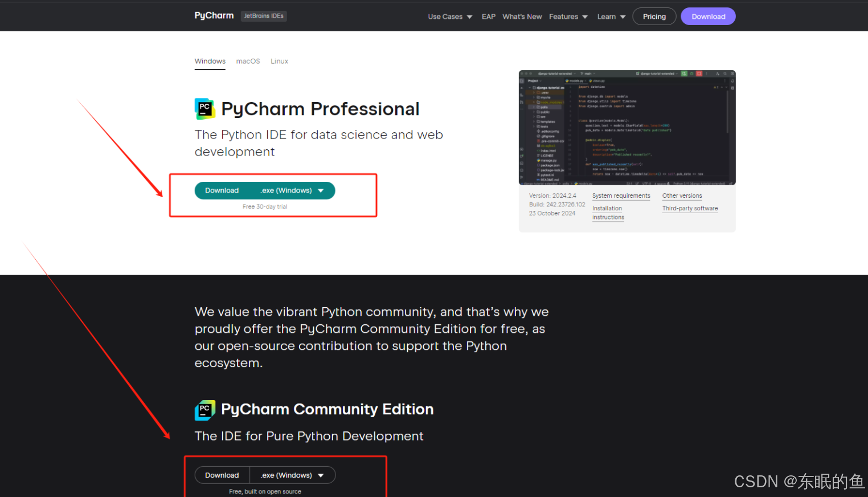Click the 'PyCharm Community Edition' heading
Viewport: 868px width, 497px height.
coord(327,409)
